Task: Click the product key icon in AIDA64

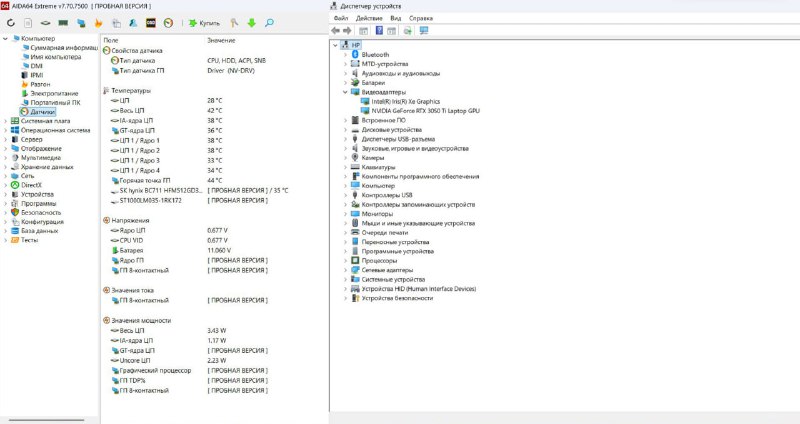Action: (x=234, y=23)
